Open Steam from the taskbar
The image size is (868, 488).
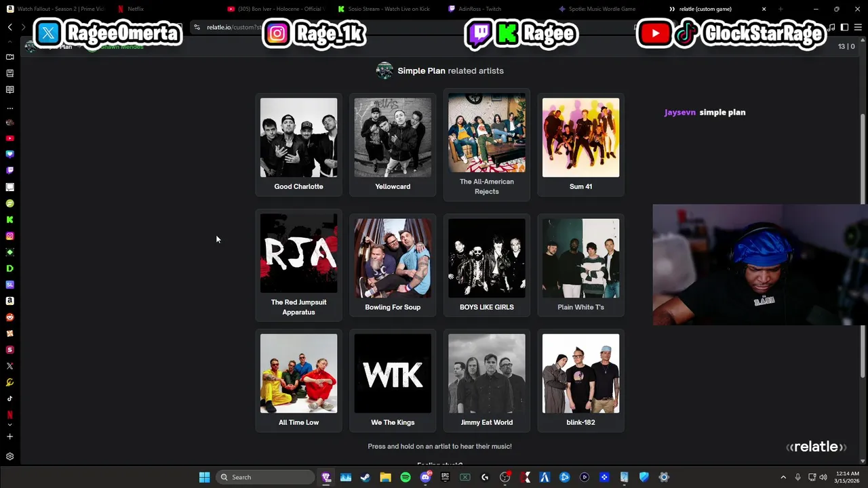click(365, 477)
